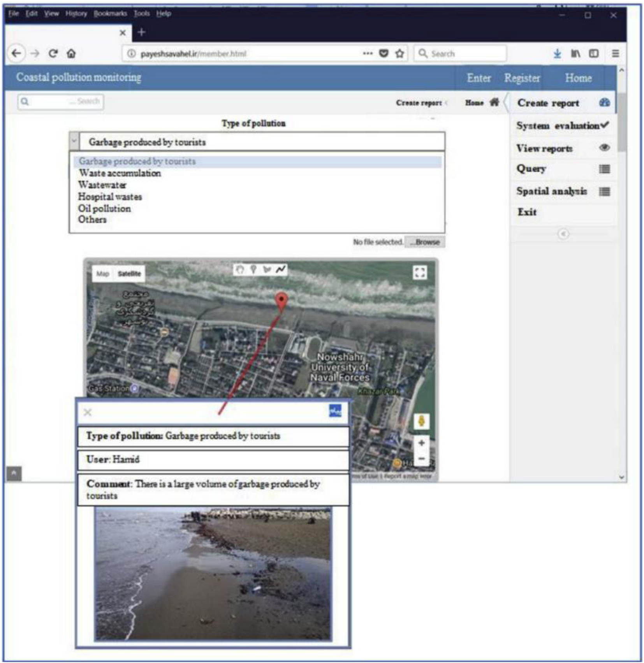Click the Browse file button
Viewport: 644px width, 663px height.
click(x=425, y=242)
